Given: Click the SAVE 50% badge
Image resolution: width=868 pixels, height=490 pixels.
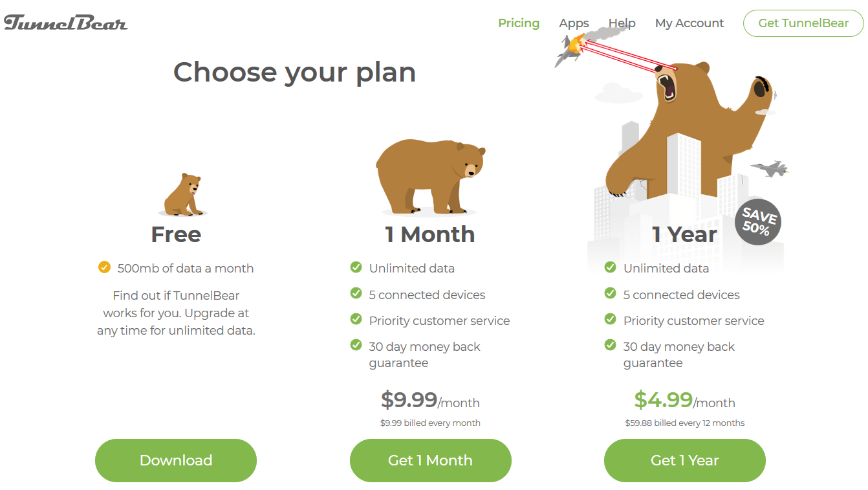Looking at the screenshot, I should [x=758, y=222].
